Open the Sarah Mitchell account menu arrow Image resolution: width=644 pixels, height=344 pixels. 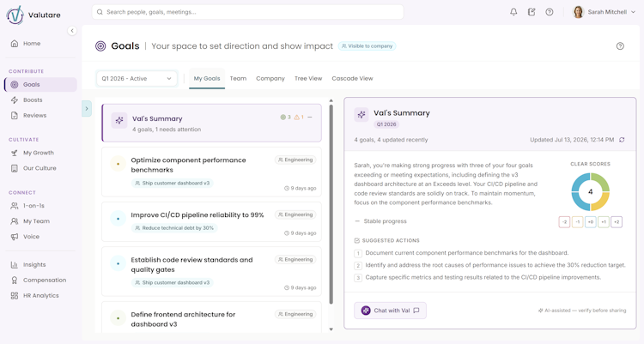coord(633,12)
